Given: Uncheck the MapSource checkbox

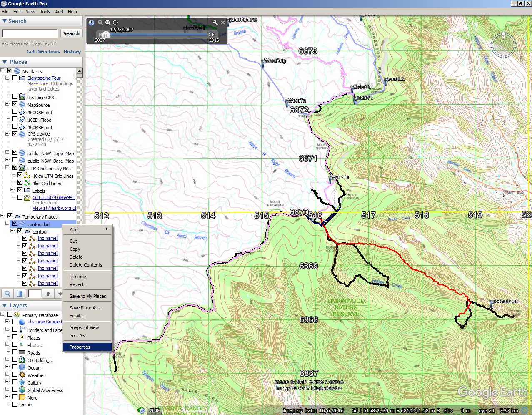Looking at the screenshot, I should point(15,104).
